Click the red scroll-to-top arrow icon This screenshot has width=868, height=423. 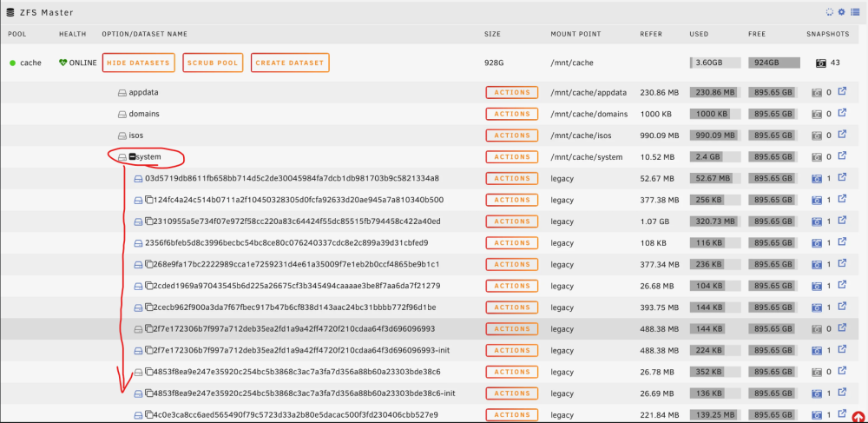point(859,416)
